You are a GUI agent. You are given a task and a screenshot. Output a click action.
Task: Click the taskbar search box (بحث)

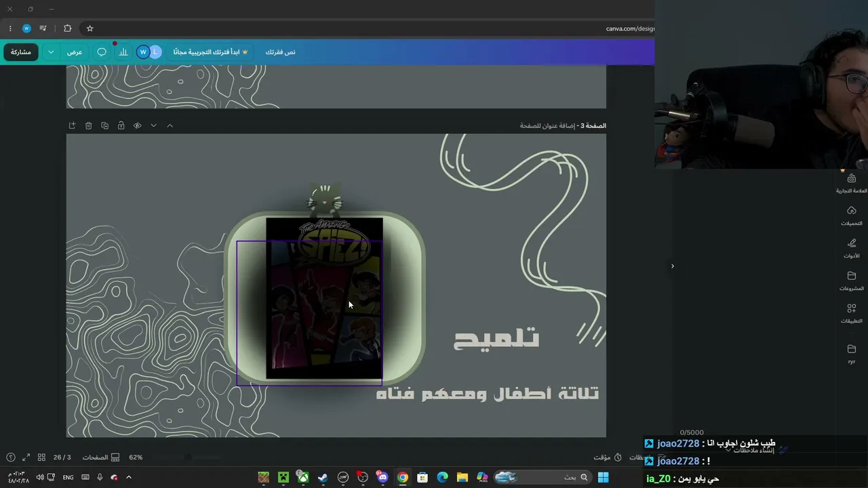coord(542,477)
